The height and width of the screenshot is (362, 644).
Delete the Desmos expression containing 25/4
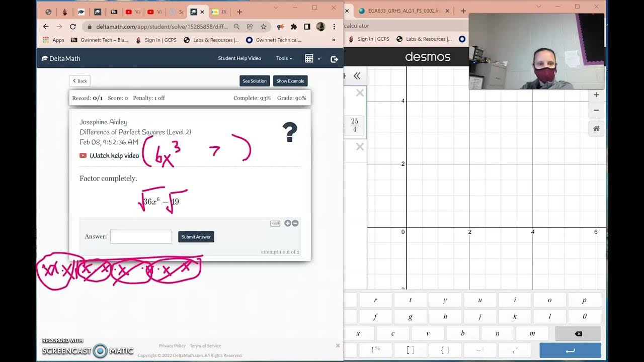click(x=360, y=93)
